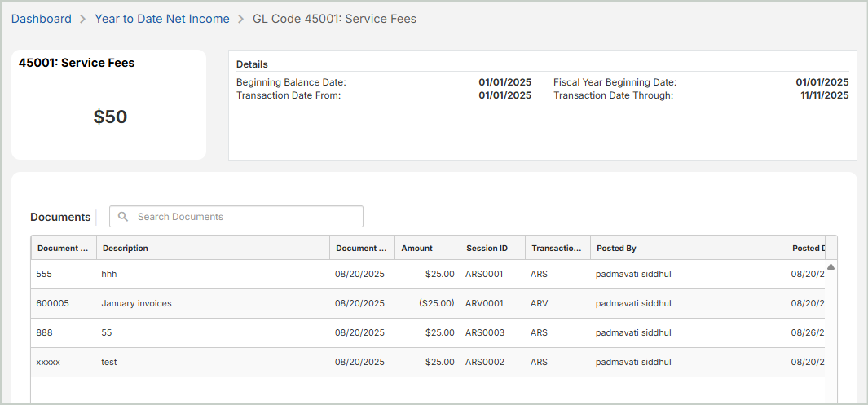Viewport: 868px width, 405px height.
Task: Click the Search Documents input field
Action: 245,217
